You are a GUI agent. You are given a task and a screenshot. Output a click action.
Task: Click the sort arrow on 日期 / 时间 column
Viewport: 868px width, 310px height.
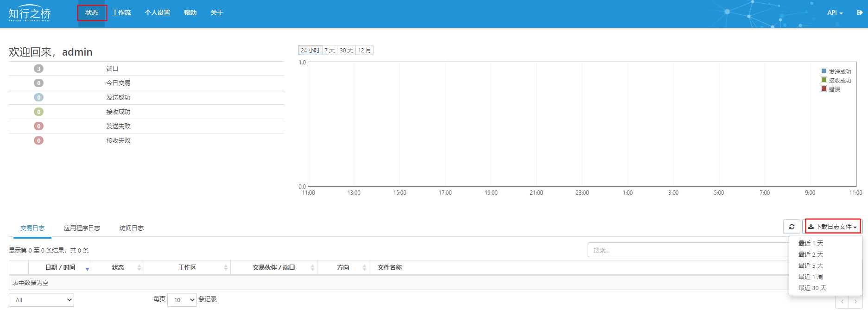87,268
